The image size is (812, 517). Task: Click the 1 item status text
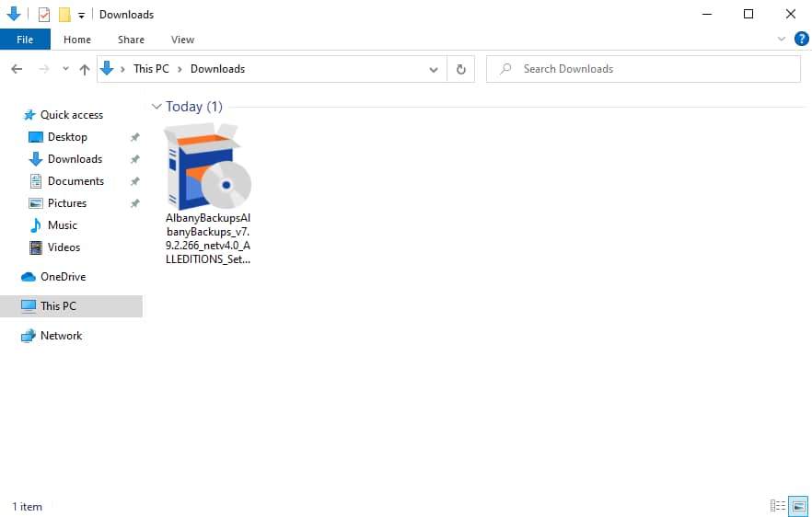click(27, 507)
